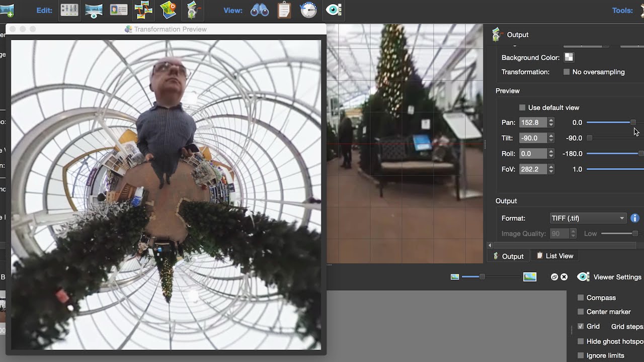Screen dimensions: 644x362
Task: Open the List View clipboard icon
Action: point(284,10)
